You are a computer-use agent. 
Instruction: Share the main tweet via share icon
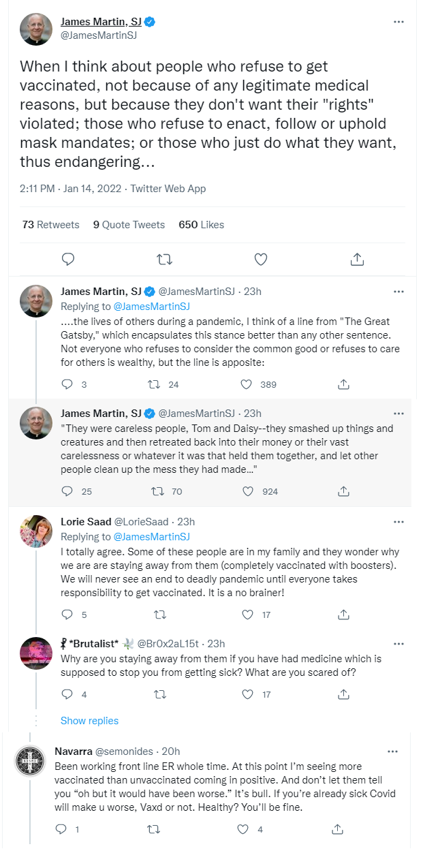pyautogui.click(x=357, y=259)
